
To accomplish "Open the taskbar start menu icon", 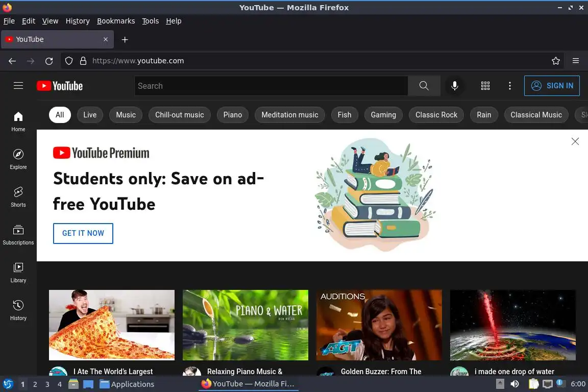I will pos(8,384).
